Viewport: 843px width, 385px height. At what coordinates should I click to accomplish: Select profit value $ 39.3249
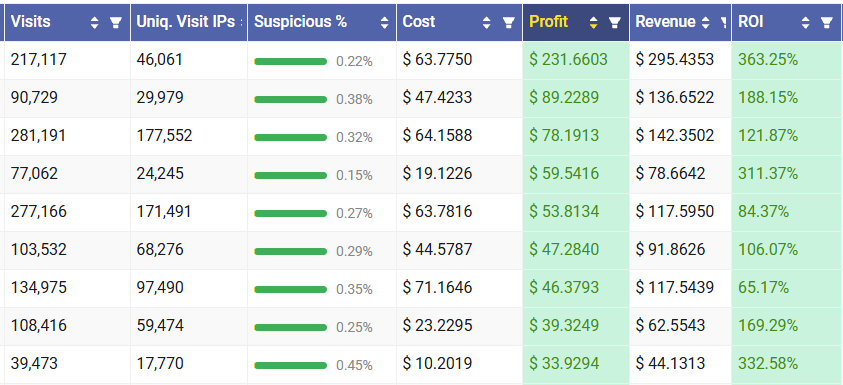click(564, 325)
